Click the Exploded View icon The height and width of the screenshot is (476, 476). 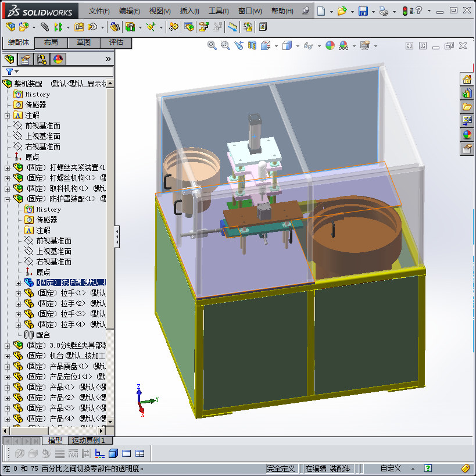click(203, 27)
